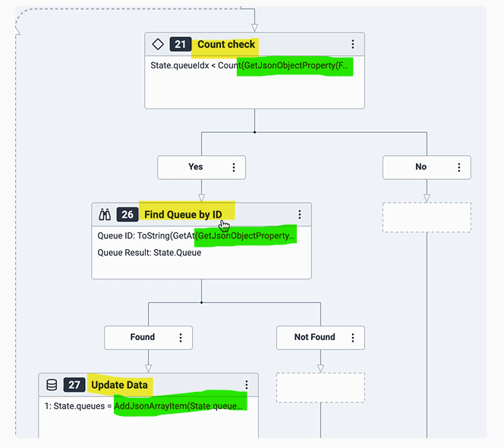This screenshot has height=448, width=504.
Task: Select the Found path label
Action: coord(142,337)
